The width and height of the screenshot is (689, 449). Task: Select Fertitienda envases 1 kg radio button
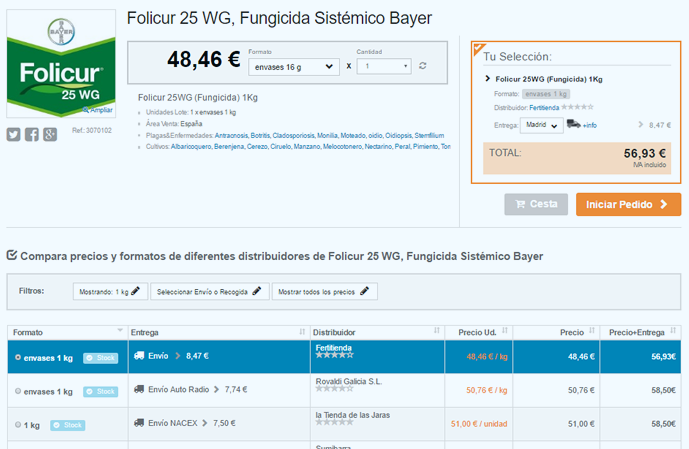point(18,358)
